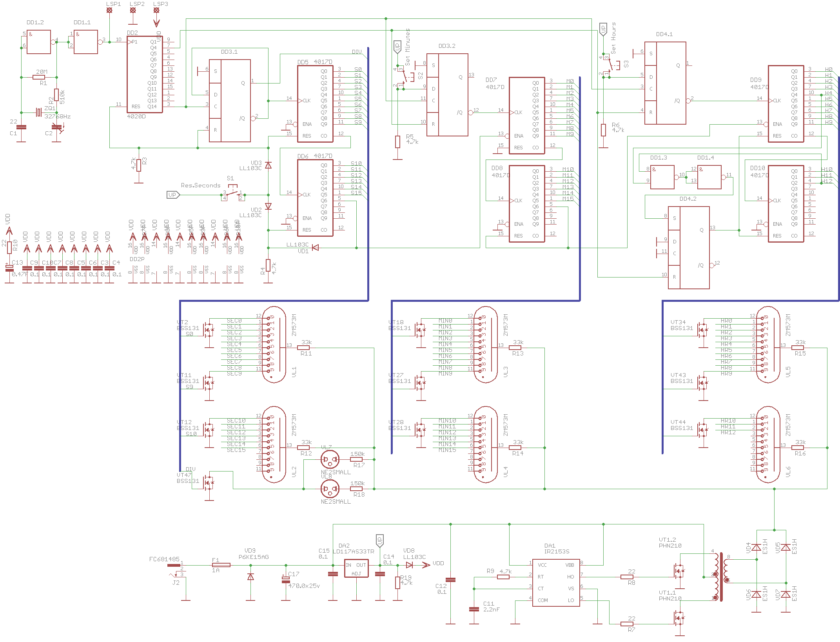The height and width of the screenshot is (642, 840).
Task: Select the C17 470.0x25v capacitor
Action: [x=286, y=579]
